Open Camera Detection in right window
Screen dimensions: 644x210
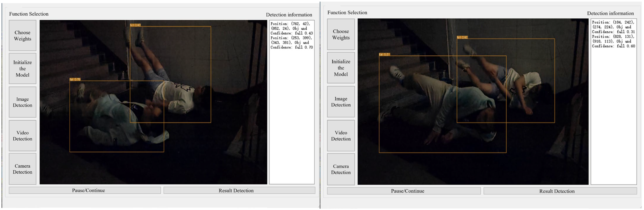(341, 169)
